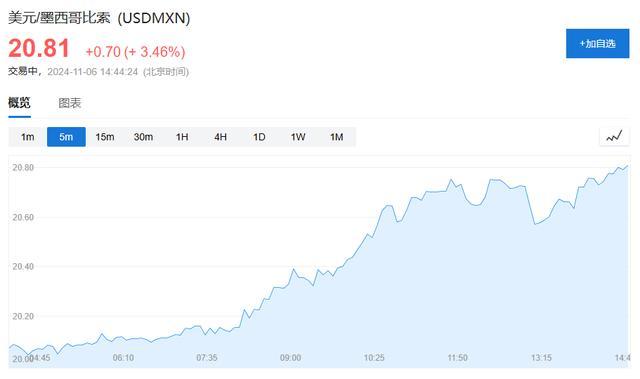This screenshot has width=640, height=379.
Task: Click the 13:15 time axis label
Action: click(541, 358)
